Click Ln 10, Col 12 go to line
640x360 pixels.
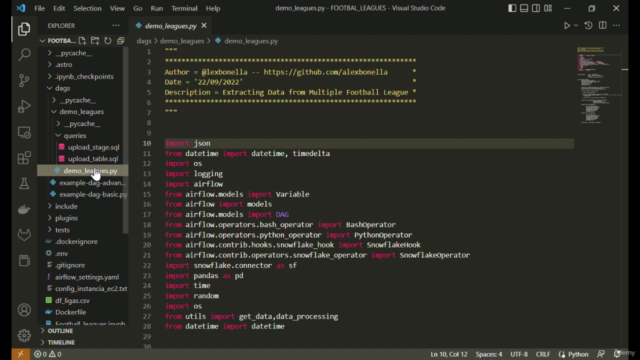[449, 354]
